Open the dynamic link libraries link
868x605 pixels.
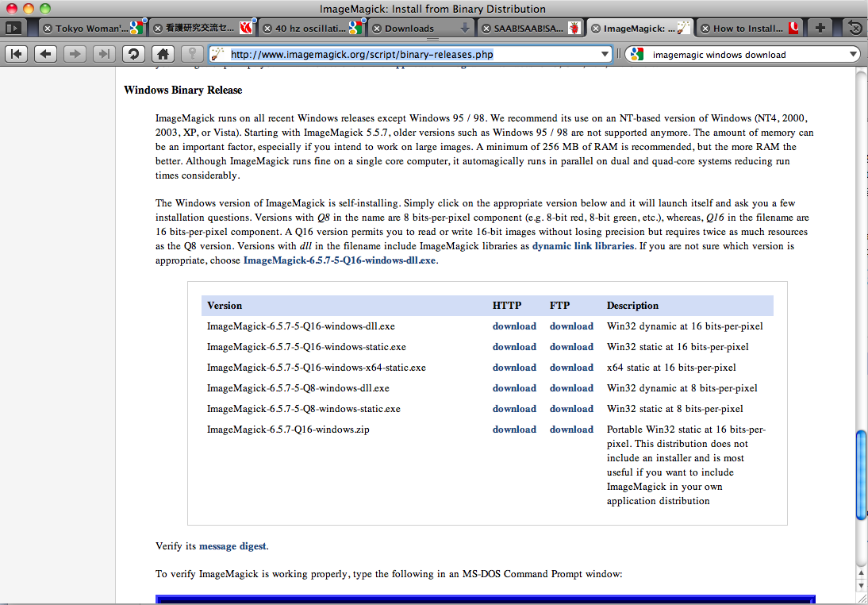click(x=583, y=246)
